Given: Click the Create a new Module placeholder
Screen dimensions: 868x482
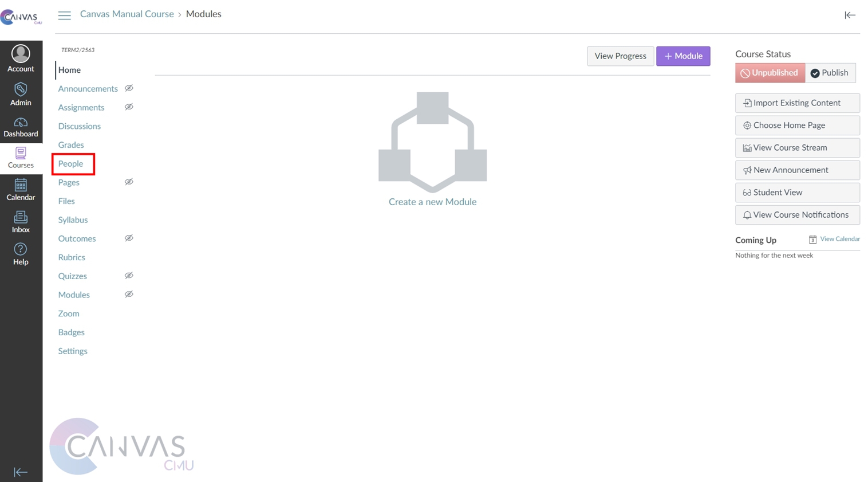Looking at the screenshot, I should coord(432,202).
